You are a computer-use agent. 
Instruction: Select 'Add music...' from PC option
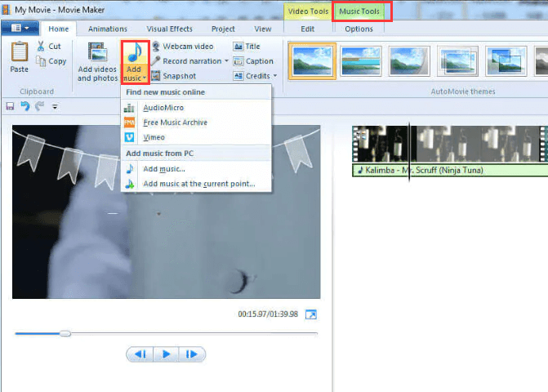(x=196, y=169)
